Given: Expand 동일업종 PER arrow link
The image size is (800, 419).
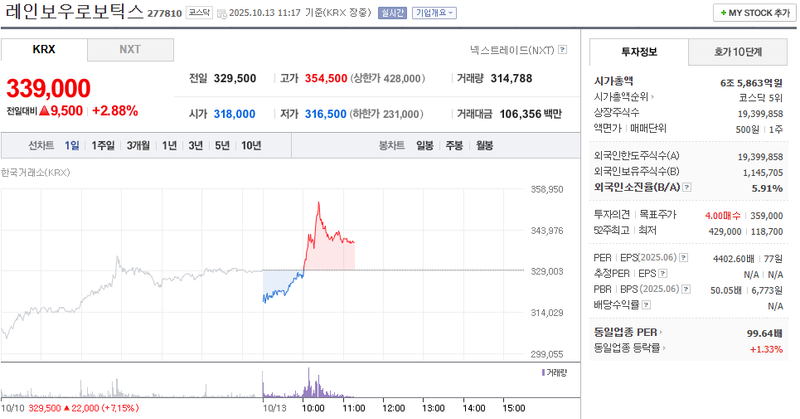Looking at the screenshot, I should [663, 332].
